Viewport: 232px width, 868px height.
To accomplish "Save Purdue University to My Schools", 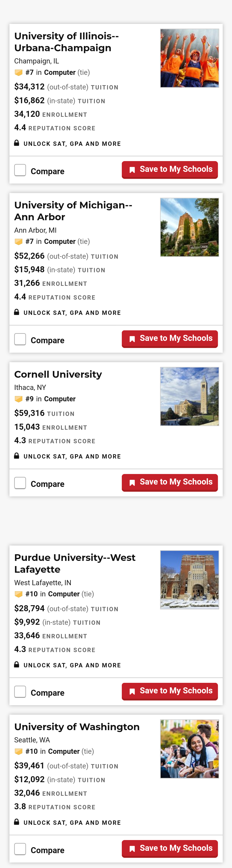I will (170, 691).
